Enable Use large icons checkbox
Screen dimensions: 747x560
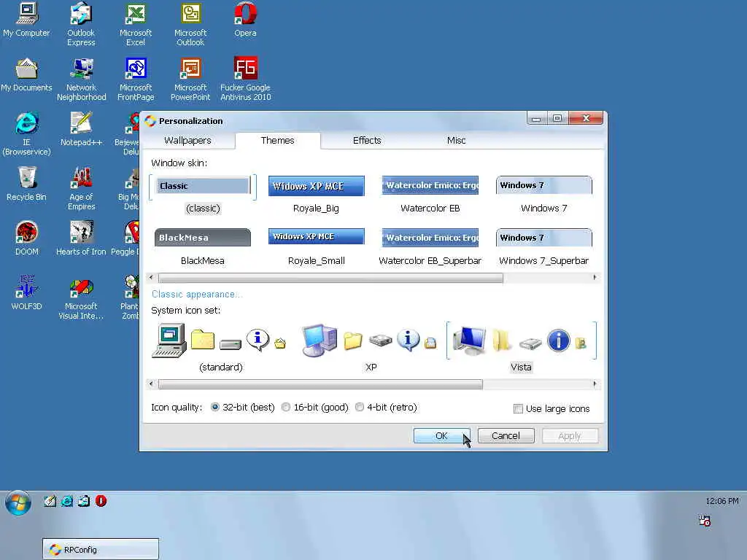(x=551, y=408)
